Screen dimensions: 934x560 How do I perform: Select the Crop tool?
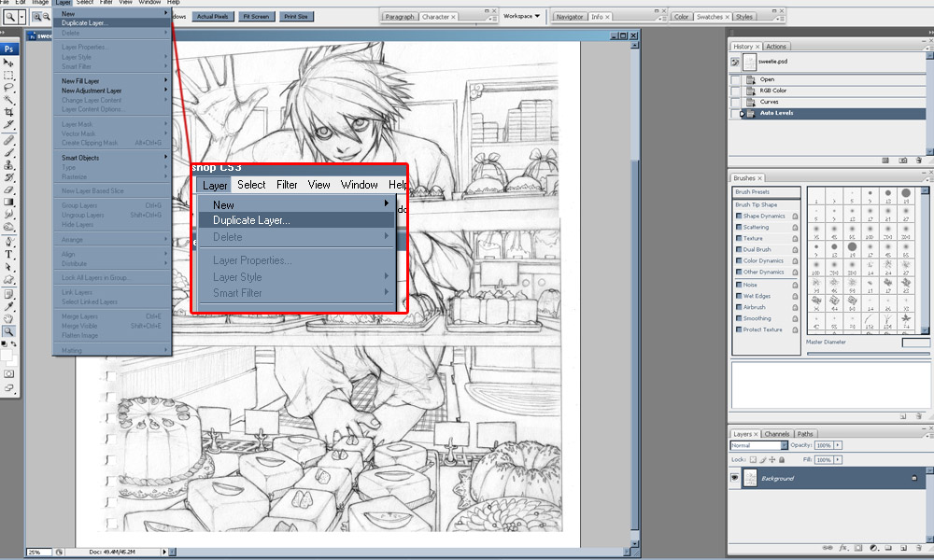[8, 112]
